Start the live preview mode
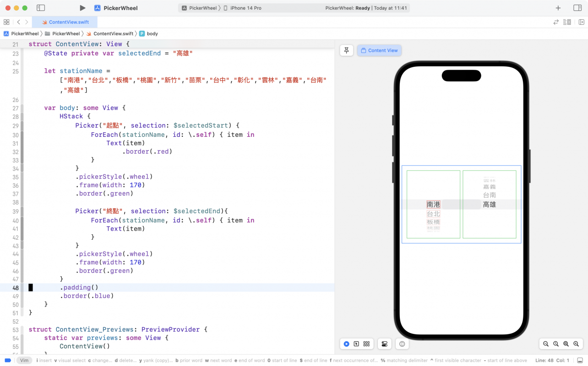Image resolution: width=588 pixels, height=366 pixels. (347, 344)
